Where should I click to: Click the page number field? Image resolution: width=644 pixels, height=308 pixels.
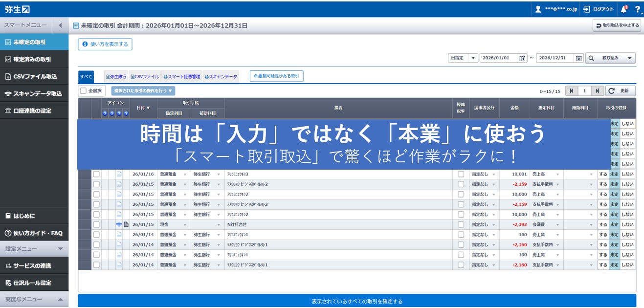pos(584,91)
